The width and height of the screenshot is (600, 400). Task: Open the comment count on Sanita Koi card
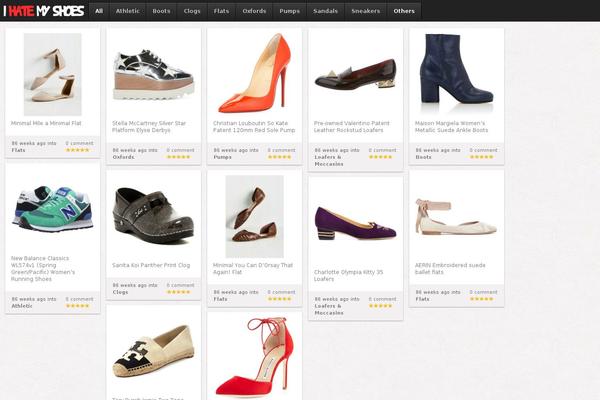[180, 286]
